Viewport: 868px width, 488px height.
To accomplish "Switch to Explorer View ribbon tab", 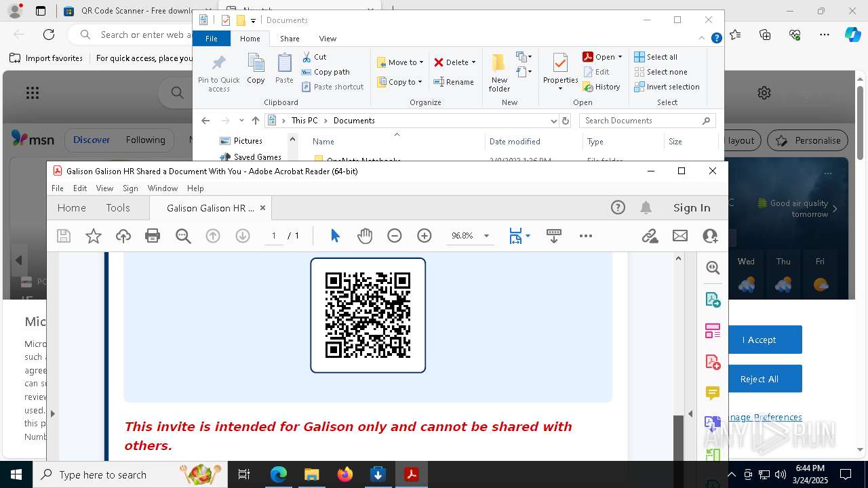I will click(328, 39).
